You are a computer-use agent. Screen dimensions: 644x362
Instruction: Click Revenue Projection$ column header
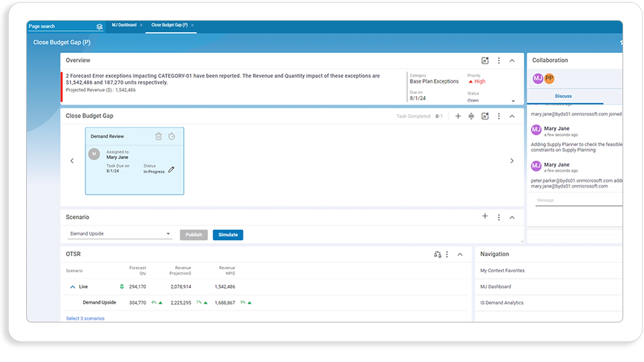click(180, 270)
